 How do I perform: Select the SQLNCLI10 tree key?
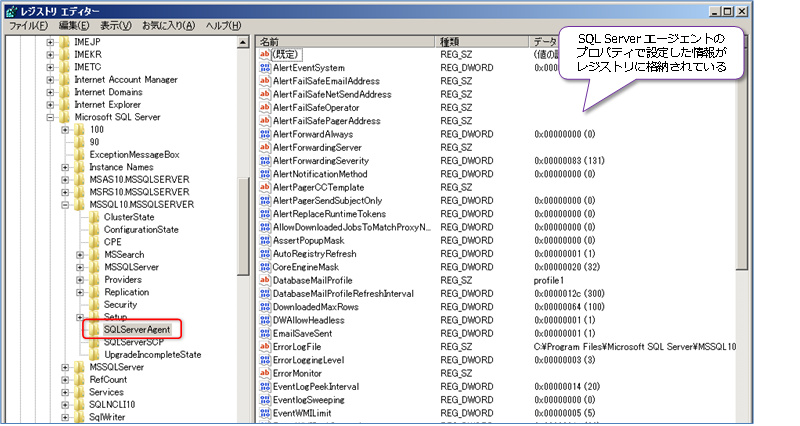112,405
